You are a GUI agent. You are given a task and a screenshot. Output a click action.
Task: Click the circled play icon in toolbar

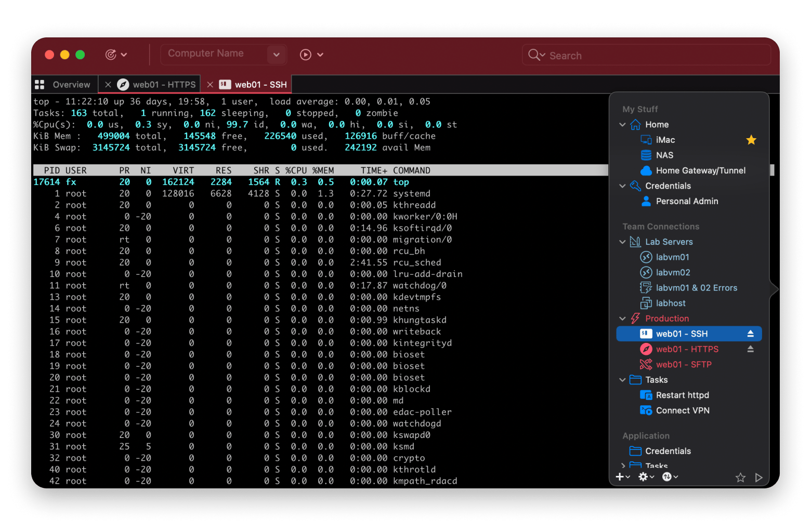[x=306, y=55]
